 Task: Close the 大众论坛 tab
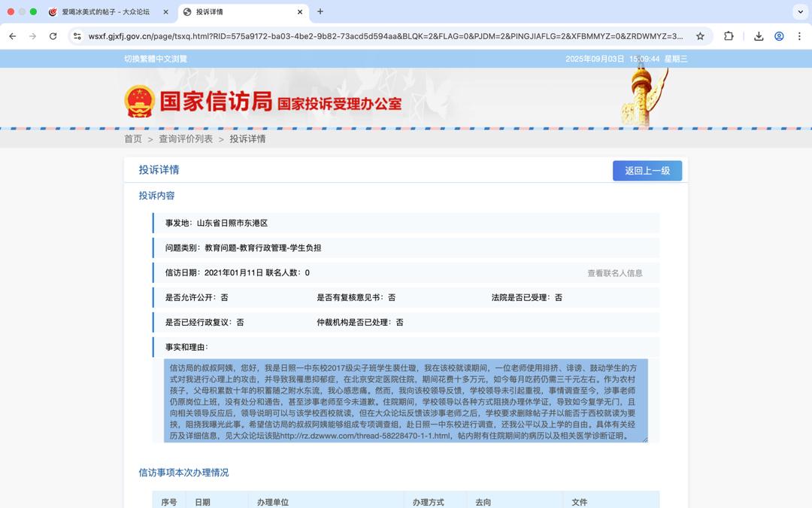pyautogui.click(x=165, y=12)
